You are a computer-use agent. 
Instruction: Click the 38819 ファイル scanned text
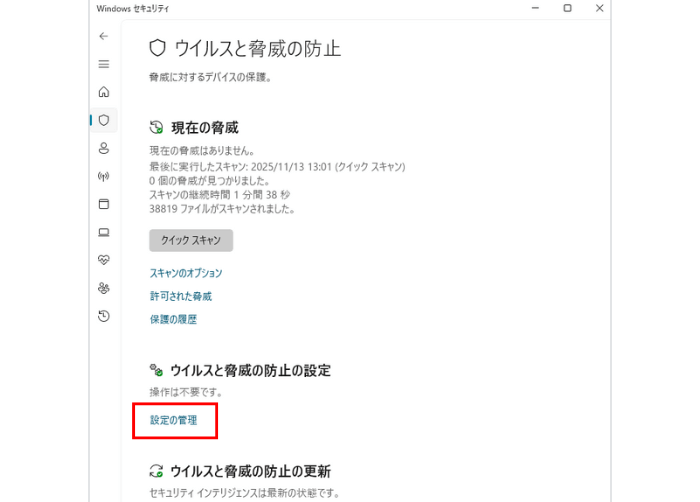222,209
